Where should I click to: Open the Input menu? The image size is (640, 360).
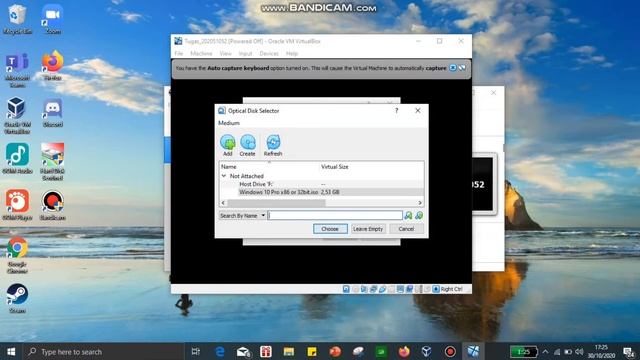coord(245,53)
